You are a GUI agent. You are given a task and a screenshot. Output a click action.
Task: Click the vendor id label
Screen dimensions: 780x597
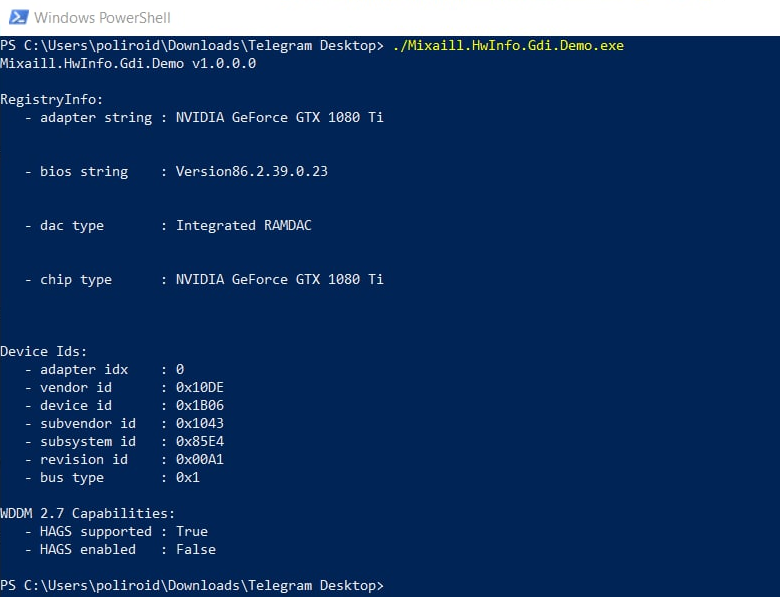(76, 388)
